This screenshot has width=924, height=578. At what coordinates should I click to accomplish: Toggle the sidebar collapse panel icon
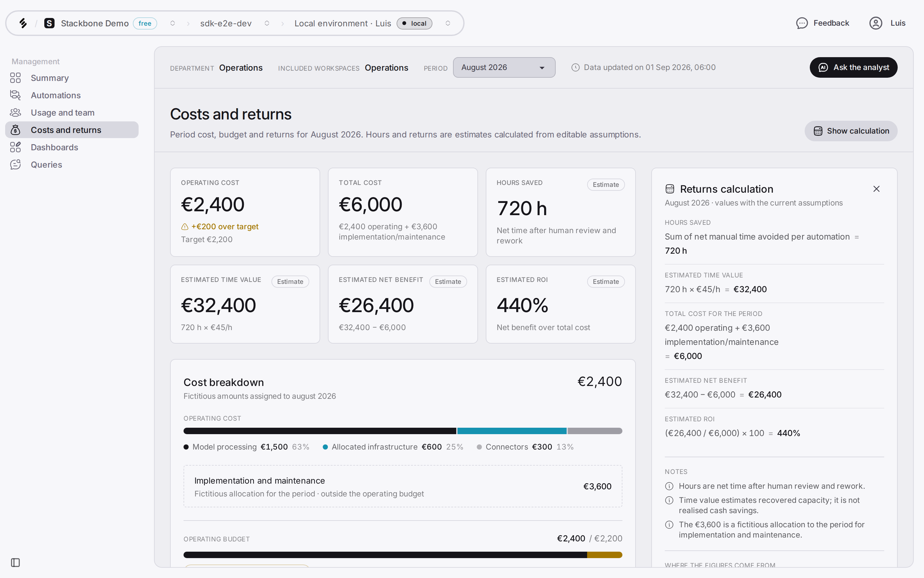[x=15, y=563]
